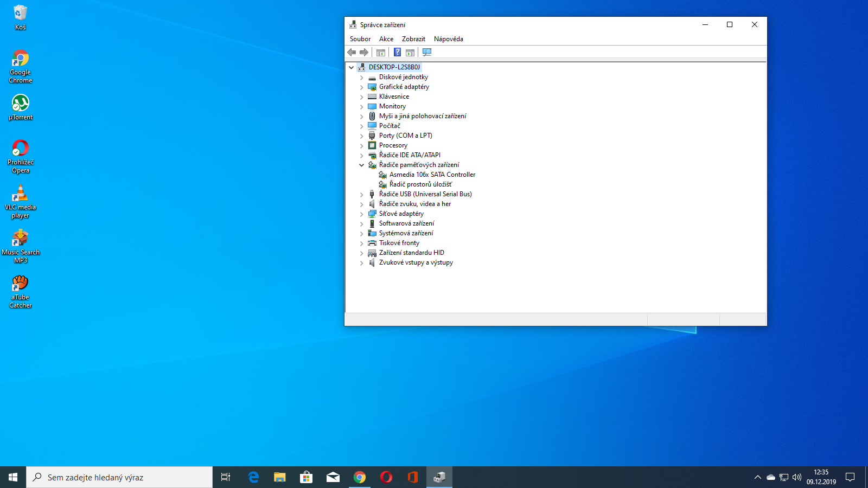868x488 pixels.
Task: Open the Zobrazit menu
Action: click(x=413, y=39)
